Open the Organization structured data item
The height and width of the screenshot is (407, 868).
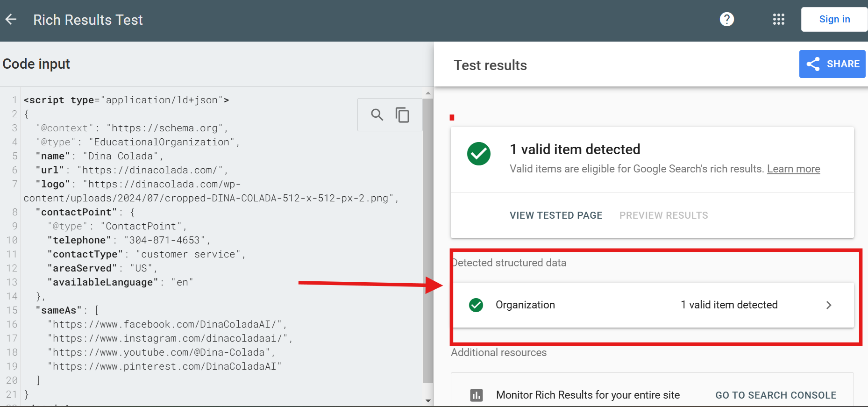coord(525,305)
